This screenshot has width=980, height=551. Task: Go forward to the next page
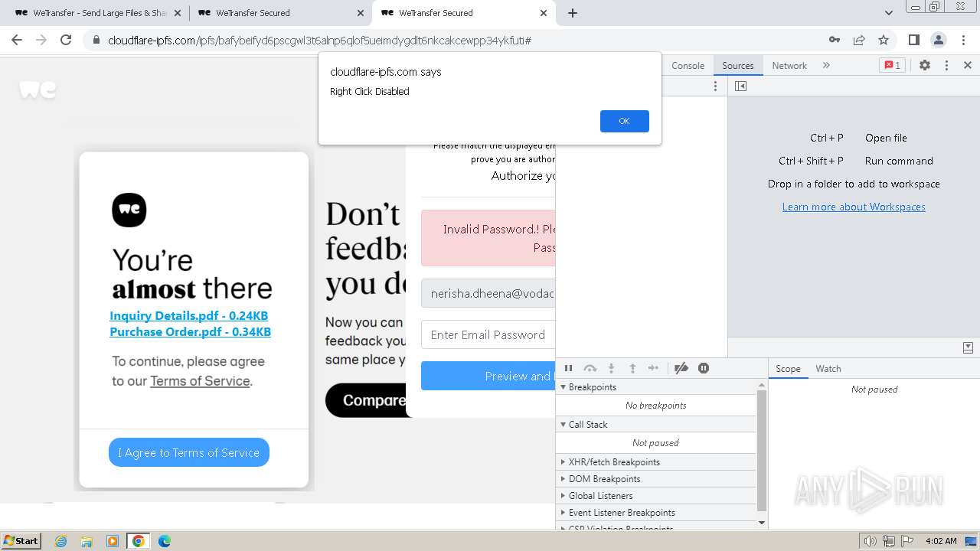(41, 40)
